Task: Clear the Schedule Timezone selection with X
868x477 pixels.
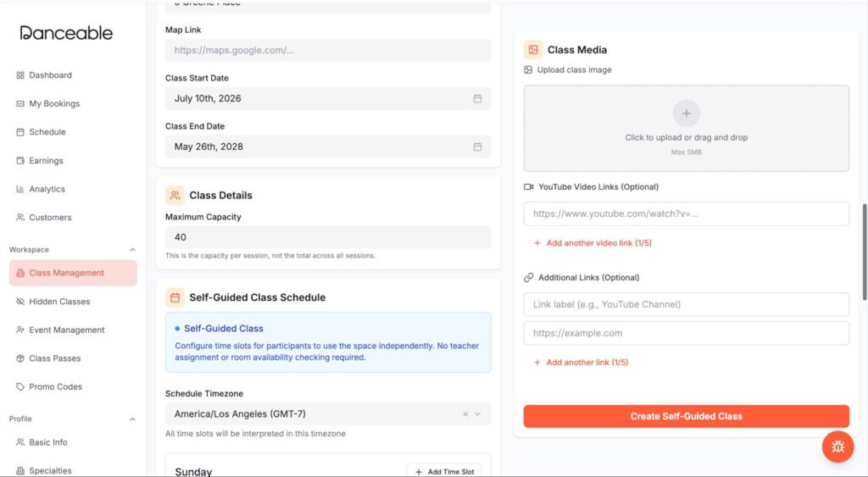Action: 465,414
